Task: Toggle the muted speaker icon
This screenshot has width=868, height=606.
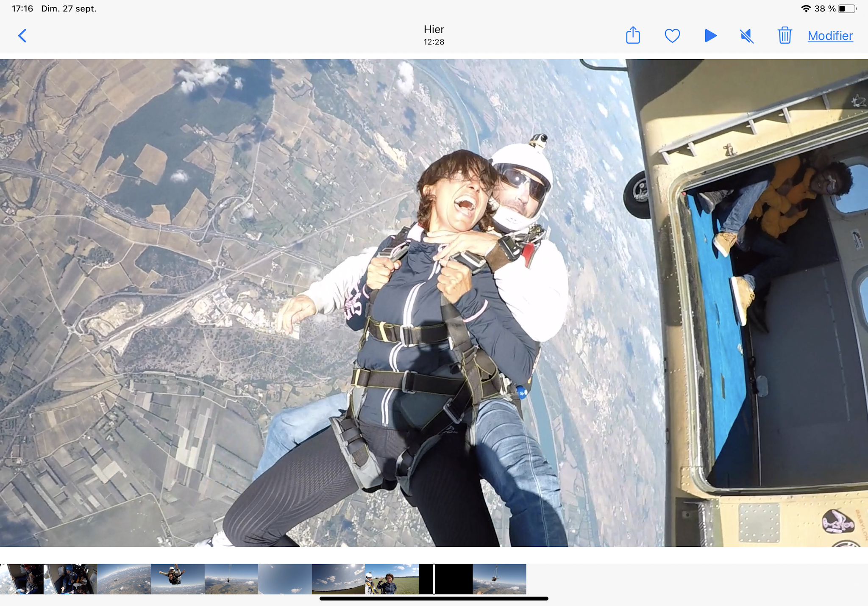Action: pyautogui.click(x=747, y=36)
